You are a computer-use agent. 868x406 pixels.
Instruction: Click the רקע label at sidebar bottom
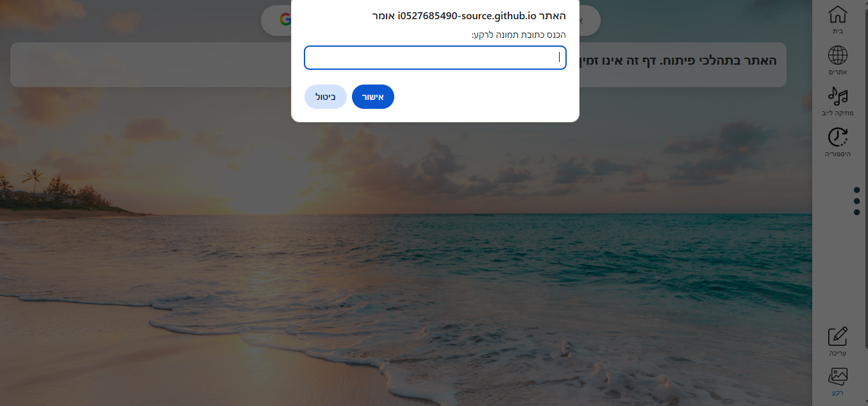tap(838, 393)
